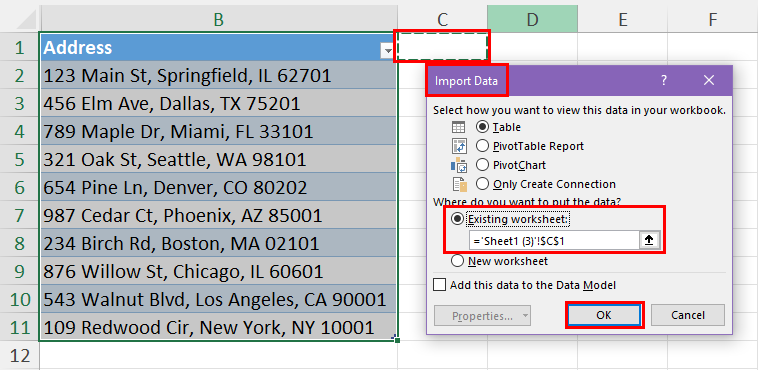Image resolution: width=758 pixels, height=370 pixels.
Task: Choose the New worksheet option
Action: 457,261
